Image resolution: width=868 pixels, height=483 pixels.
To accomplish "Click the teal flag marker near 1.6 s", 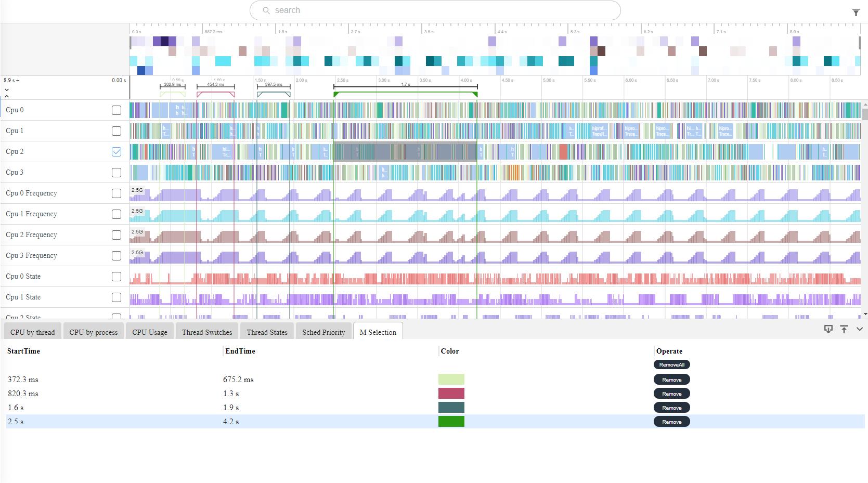I will (x=259, y=94).
